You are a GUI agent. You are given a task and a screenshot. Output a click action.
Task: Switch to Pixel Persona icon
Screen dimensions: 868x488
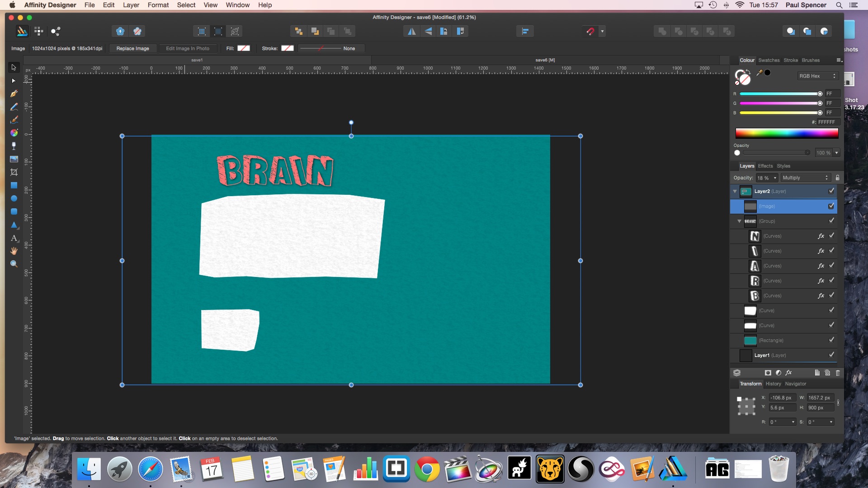(38, 31)
